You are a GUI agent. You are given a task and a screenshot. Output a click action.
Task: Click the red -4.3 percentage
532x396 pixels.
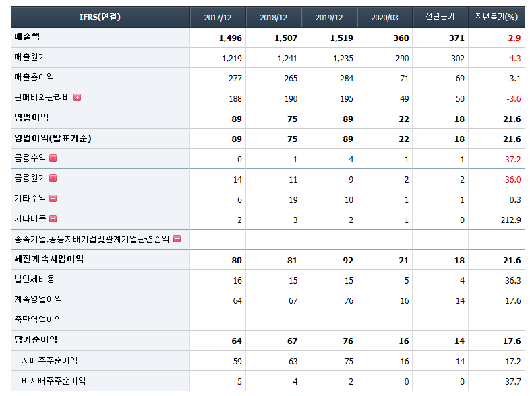click(514, 59)
